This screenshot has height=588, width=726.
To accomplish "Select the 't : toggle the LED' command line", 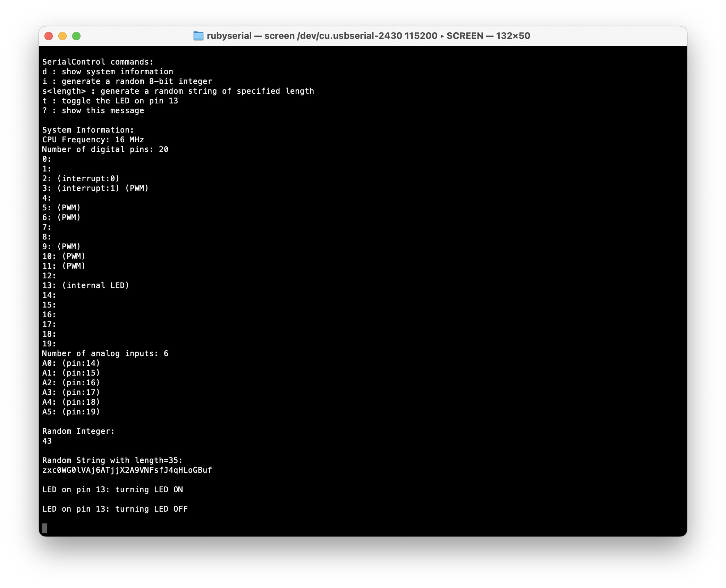I will click(x=110, y=101).
